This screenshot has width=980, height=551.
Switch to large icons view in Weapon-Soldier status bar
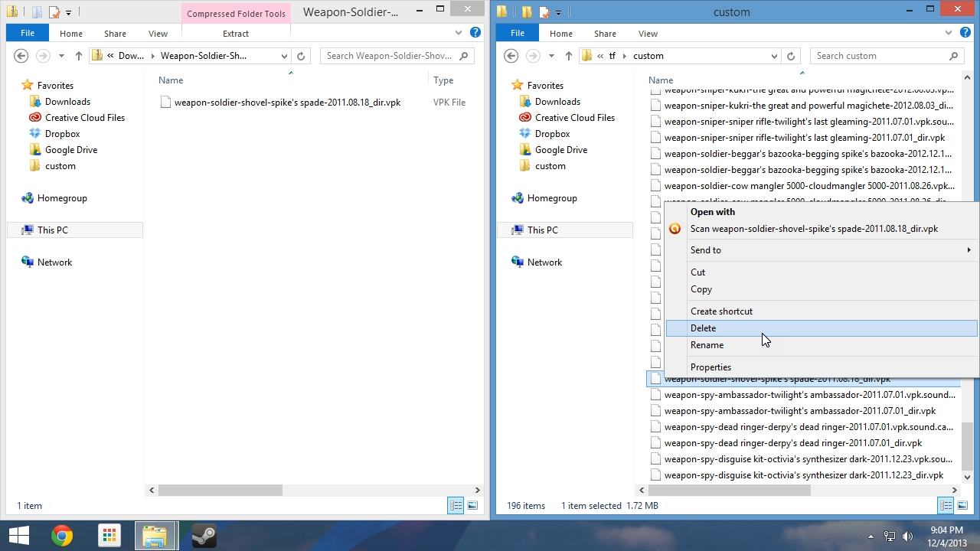point(472,505)
